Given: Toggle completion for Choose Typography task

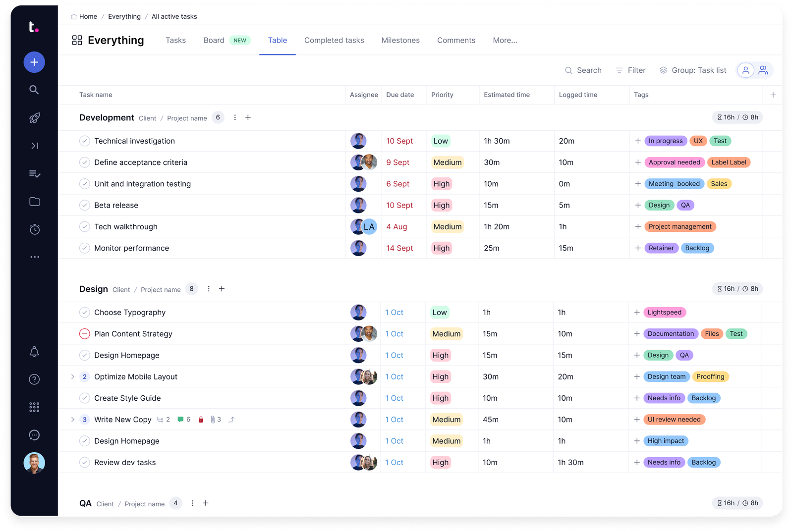Looking at the screenshot, I should pos(85,313).
